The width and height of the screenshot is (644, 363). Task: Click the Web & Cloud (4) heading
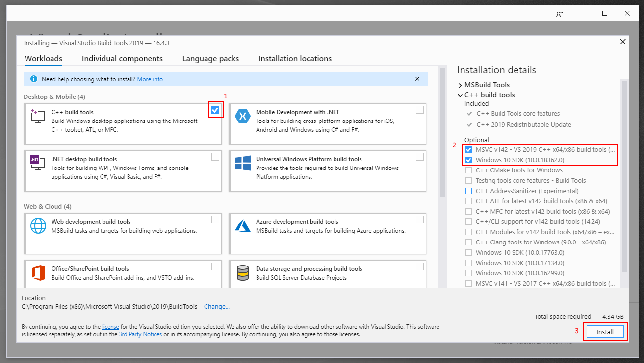click(x=48, y=207)
